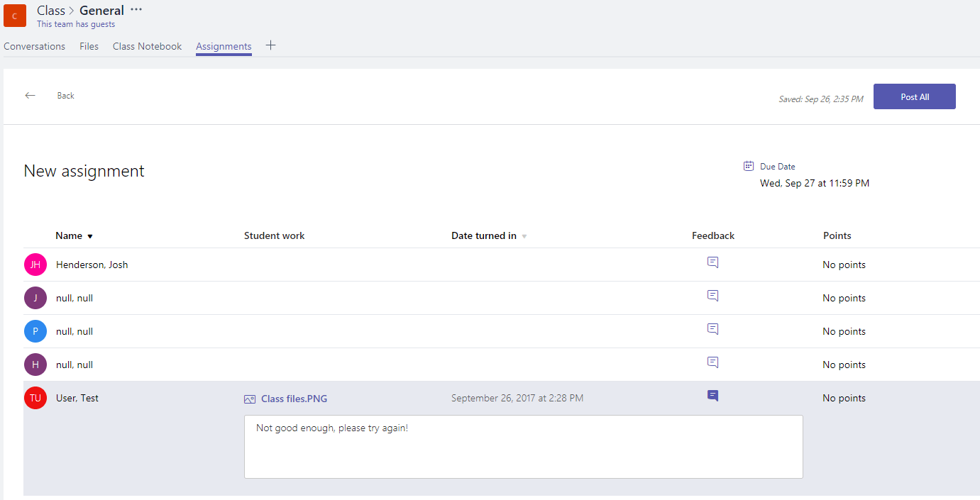
Task: Click No points in the P null row
Action: [x=844, y=331]
